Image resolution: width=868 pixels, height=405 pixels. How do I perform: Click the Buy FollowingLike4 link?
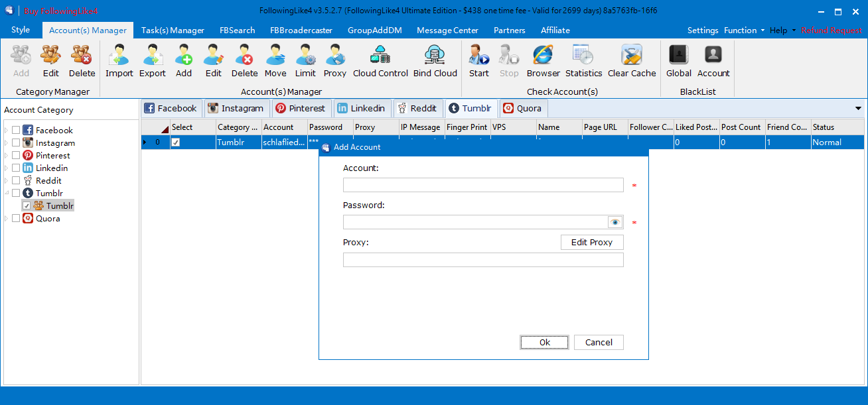[x=62, y=11]
